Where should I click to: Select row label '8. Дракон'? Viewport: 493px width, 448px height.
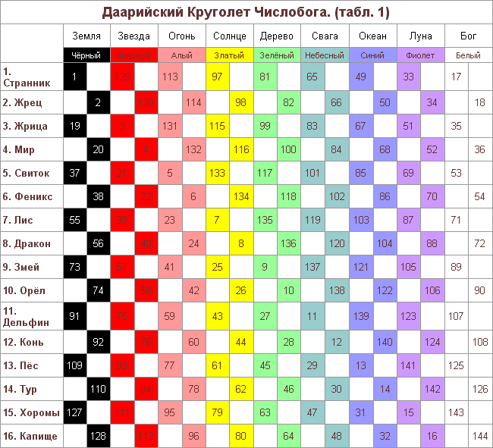pyautogui.click(x=31, y=243)
